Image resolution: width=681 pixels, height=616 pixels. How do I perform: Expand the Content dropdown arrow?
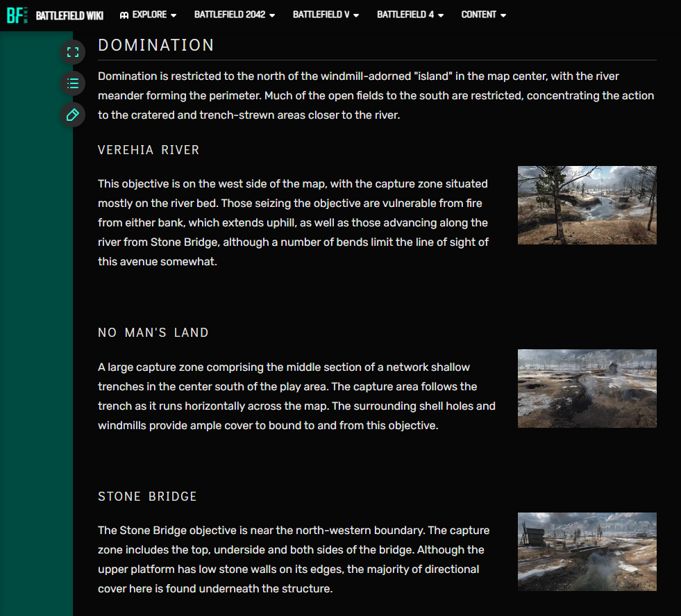(503, 15)
